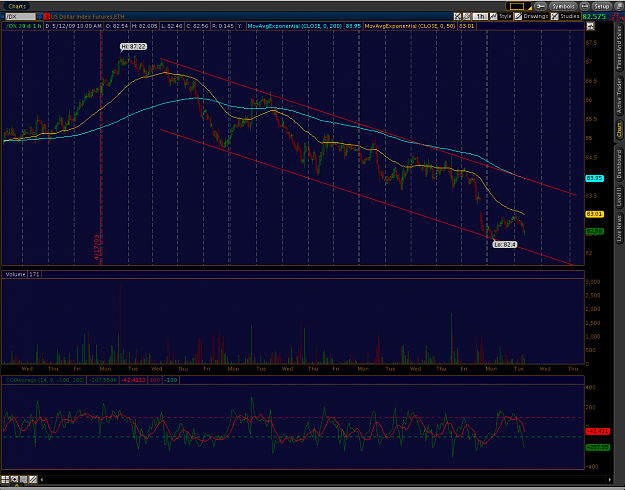Viewport: 625px width, 490px height.
Task: Click the CCI 100 overbought level label
Action: click(x=155, y=380)
